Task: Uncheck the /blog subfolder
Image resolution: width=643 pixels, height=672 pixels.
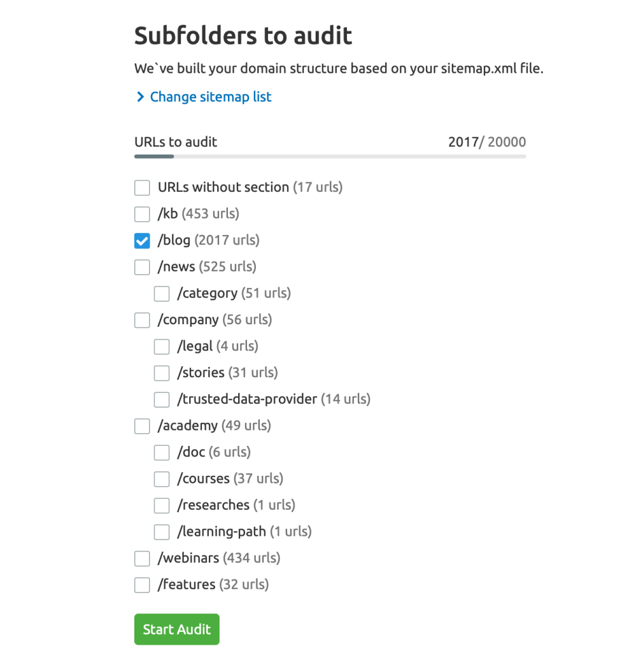Action: [142, 240]
